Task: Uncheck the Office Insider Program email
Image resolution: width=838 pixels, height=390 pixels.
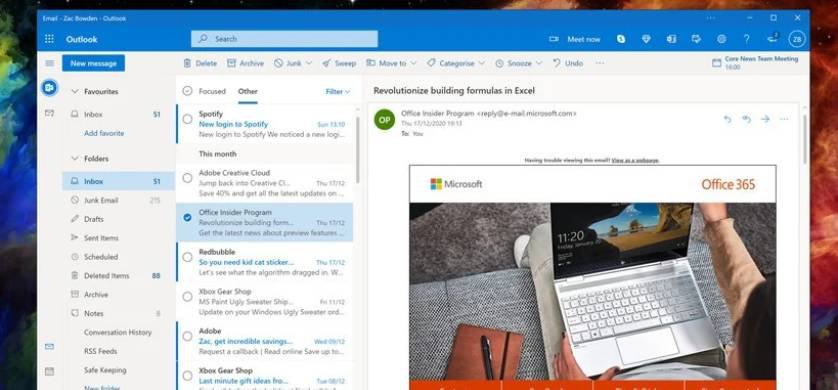Action: (x=187, y=217)
